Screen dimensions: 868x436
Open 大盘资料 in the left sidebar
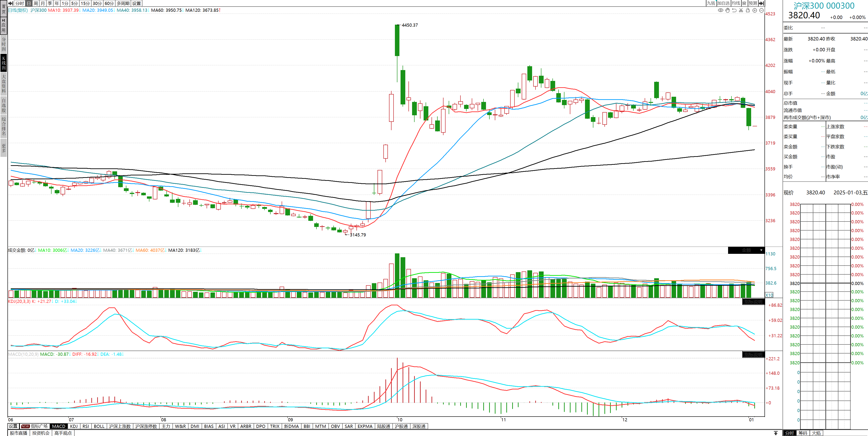[x=4, y=84]
